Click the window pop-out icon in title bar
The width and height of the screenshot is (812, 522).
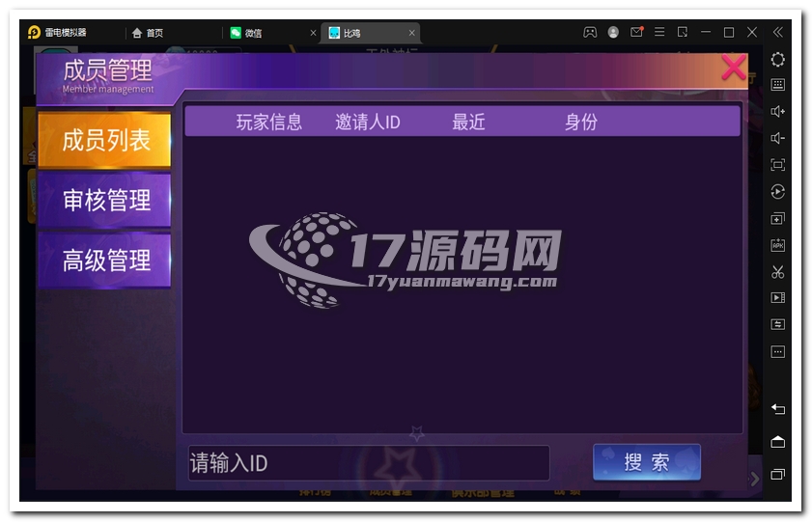click(683, 32)
